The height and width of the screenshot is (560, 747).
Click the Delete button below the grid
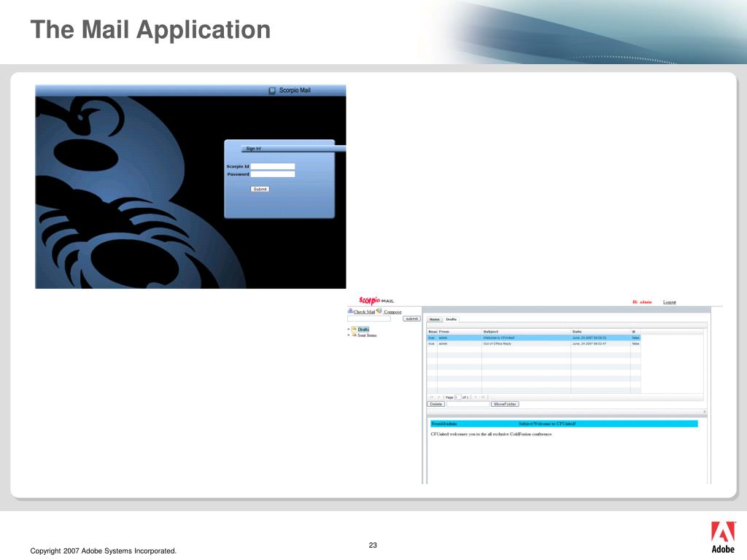click(436, 404)
